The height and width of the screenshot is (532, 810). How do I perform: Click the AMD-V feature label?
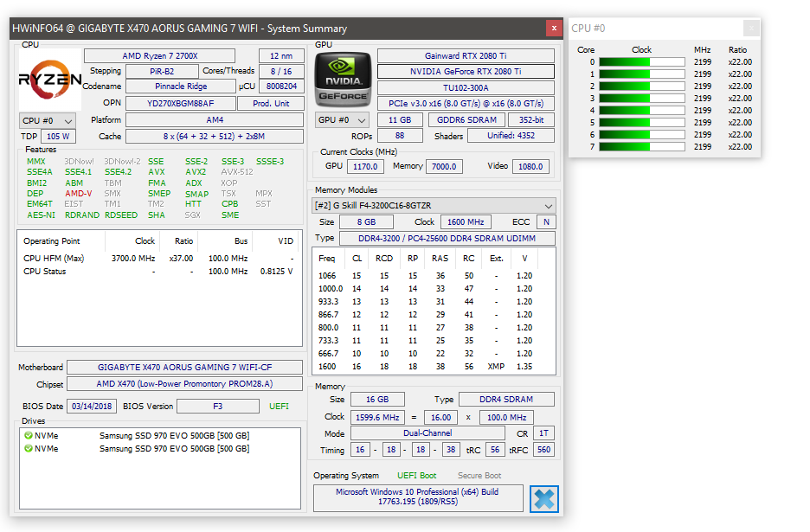point(79,193)
